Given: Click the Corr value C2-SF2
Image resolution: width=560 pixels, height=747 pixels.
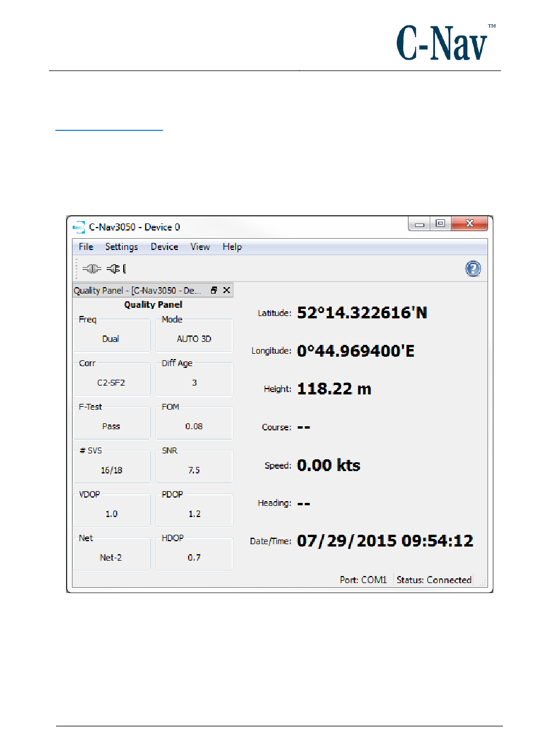Looking at the screenshot, I should click(111, 383).
